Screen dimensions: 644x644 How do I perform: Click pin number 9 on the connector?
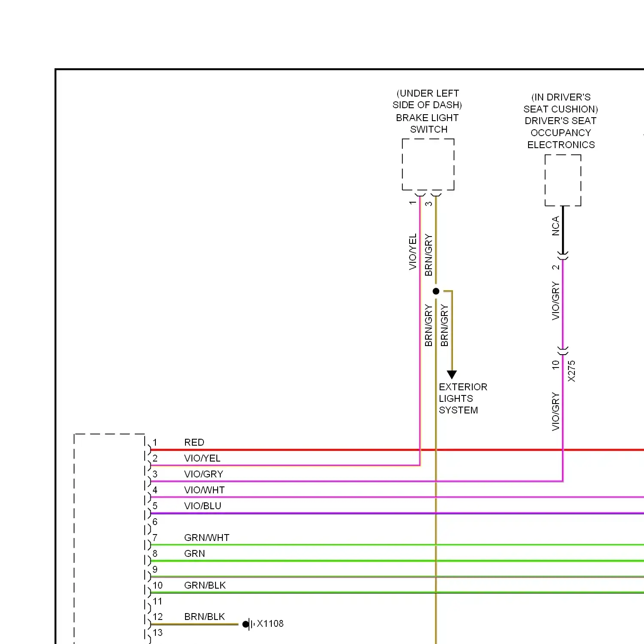(x=155, y=569)
